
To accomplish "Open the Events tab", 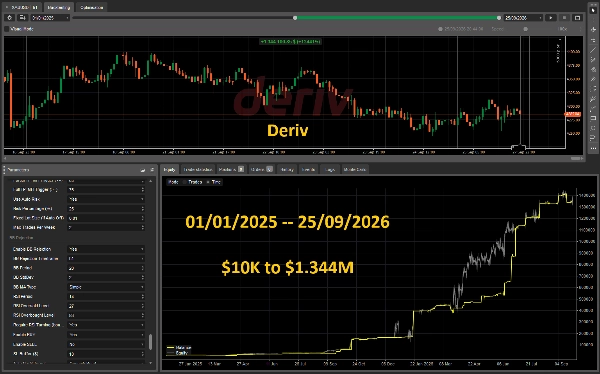I will point(308,169).
